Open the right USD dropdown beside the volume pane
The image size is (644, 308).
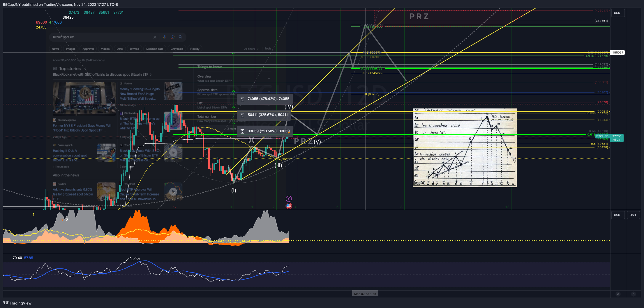click(633, 215)
